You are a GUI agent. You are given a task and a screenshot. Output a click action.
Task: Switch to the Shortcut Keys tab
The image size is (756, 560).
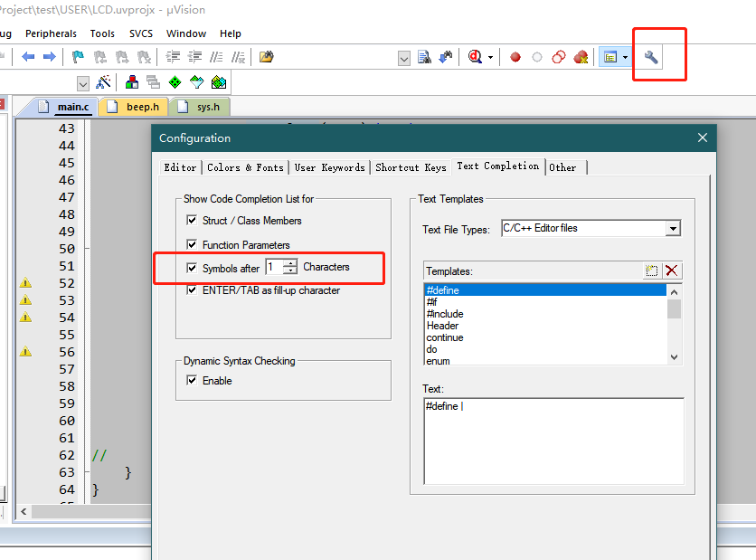411,167
